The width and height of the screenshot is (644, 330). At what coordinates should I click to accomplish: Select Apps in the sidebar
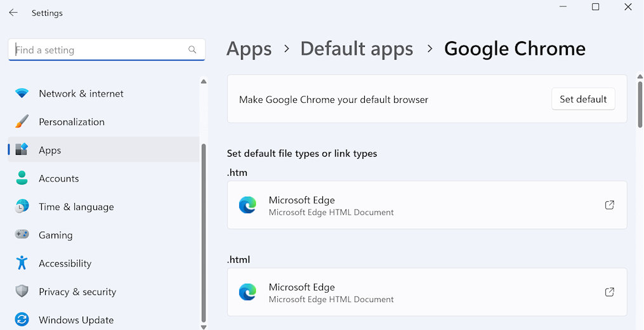click(103, 150)
